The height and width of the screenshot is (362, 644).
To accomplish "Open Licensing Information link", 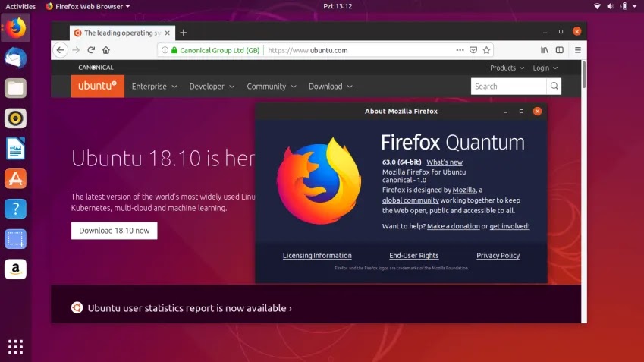I will [x=317, y=255].
